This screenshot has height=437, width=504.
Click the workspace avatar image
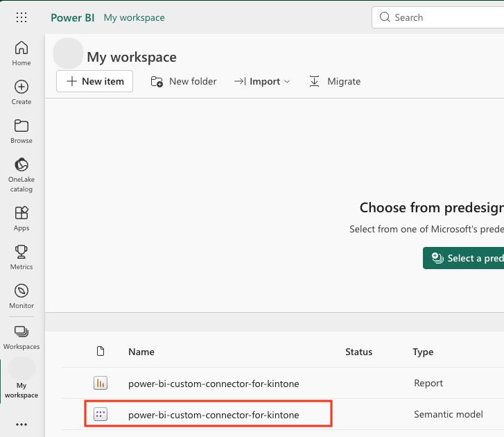coord(68,53)
